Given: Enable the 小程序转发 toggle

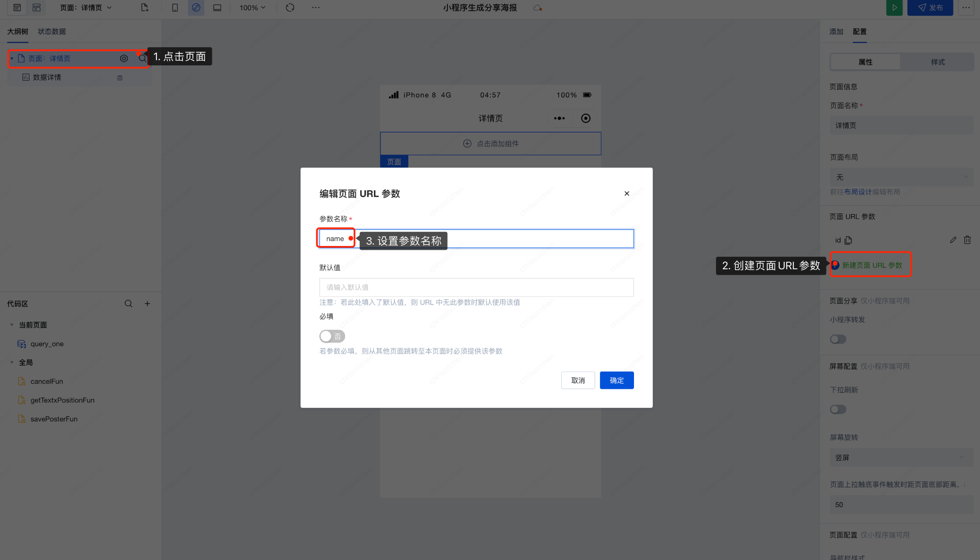Looking at the screenshot, I should (838, 339).
